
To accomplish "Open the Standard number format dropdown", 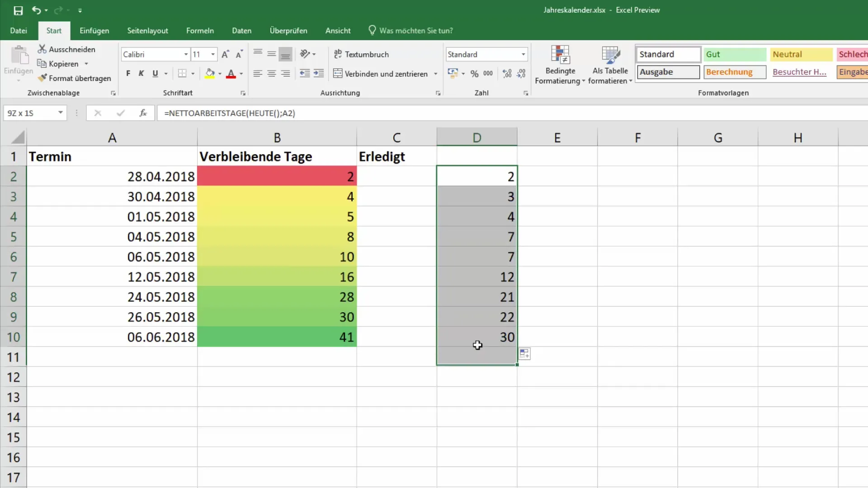I will click(523, 54).
